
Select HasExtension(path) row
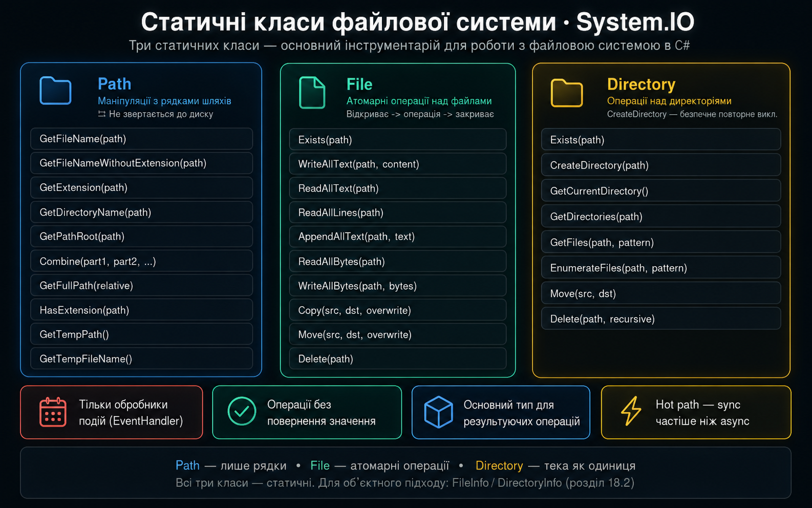point(141,310)
